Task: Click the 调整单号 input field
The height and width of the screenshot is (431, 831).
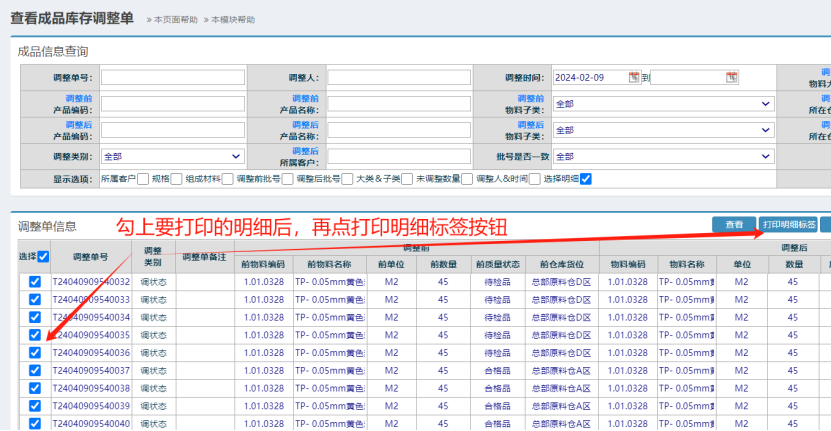Action: [x=172, y=77]
